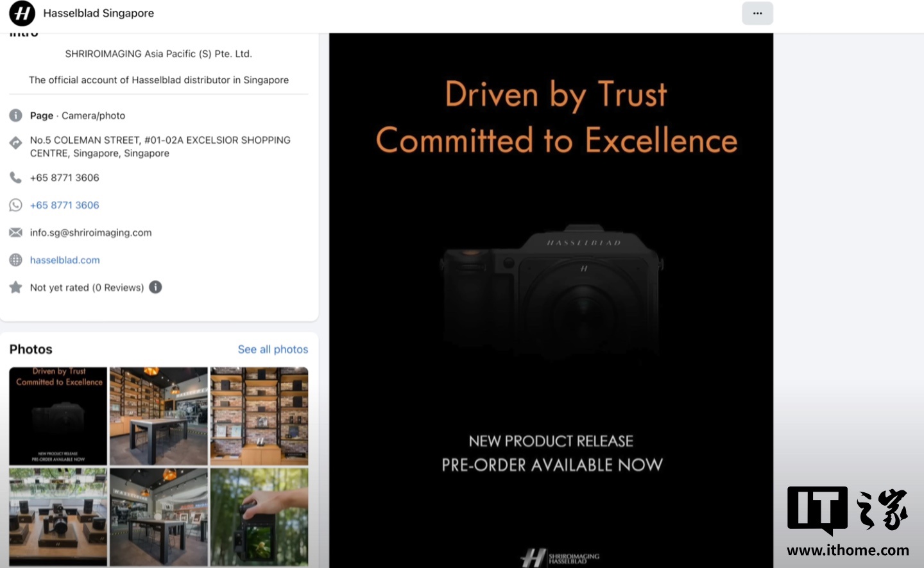Click the phone handset icon
The image size is (924, 568).
[x=16, y=178]
